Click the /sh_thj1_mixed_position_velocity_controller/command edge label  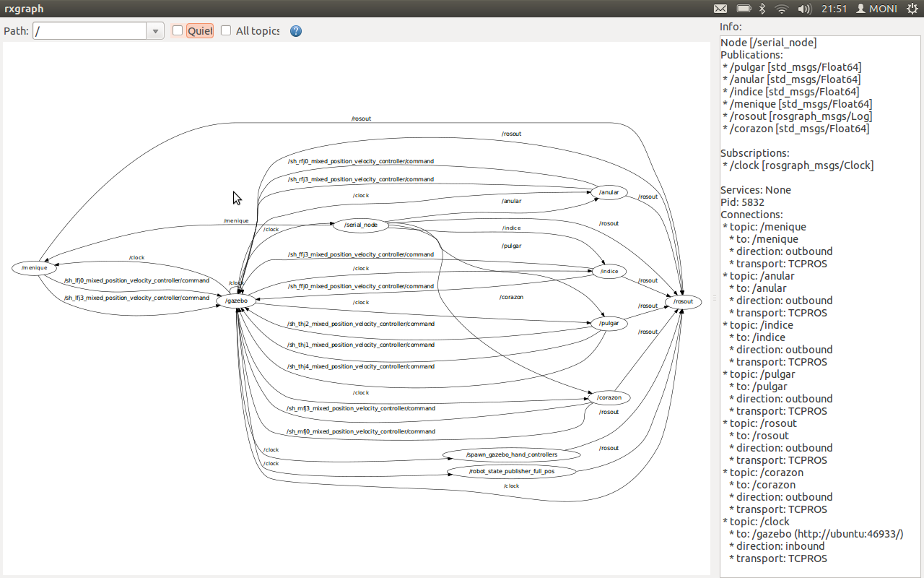coord(361,345)
